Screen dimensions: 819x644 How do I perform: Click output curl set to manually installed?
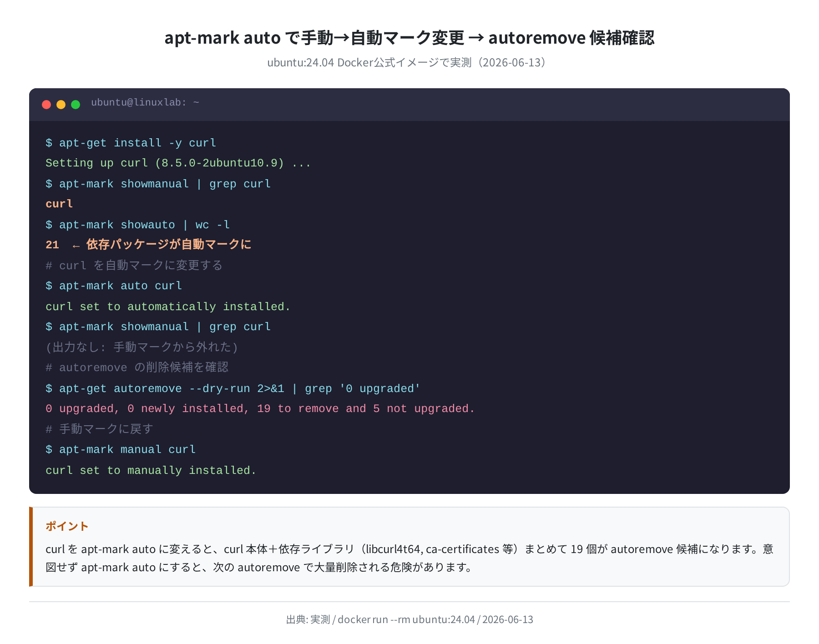tap(151, 470)
